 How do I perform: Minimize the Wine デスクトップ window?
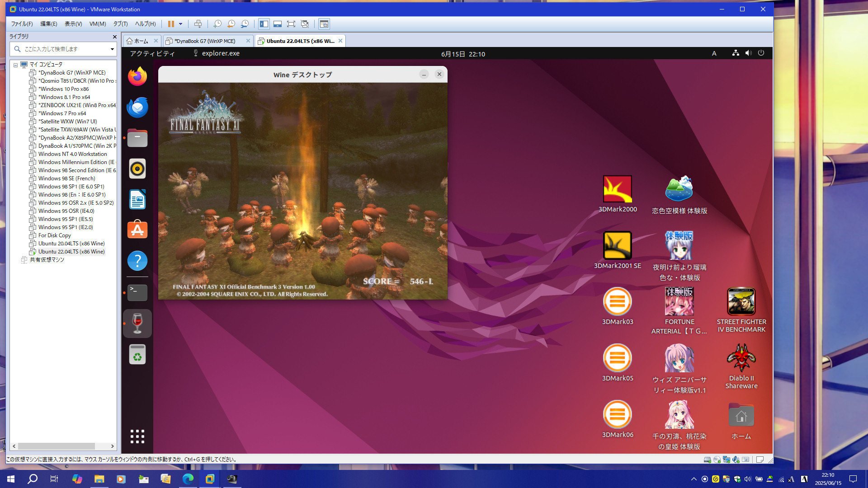tap(424, 75)
